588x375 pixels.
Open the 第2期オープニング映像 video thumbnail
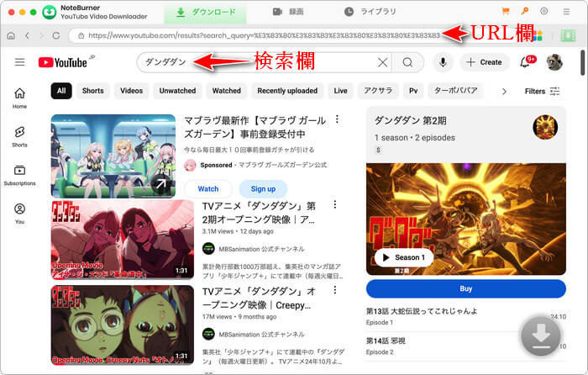[x=123, y=240]
